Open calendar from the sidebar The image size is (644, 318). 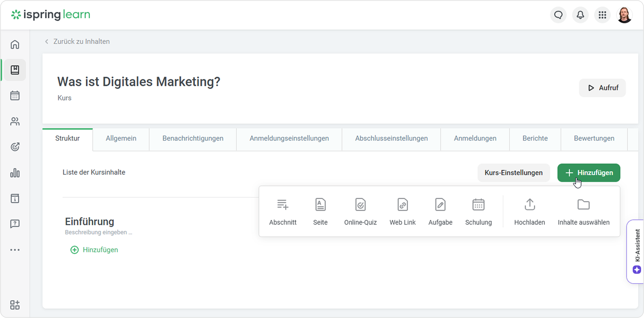click(15, 96)
